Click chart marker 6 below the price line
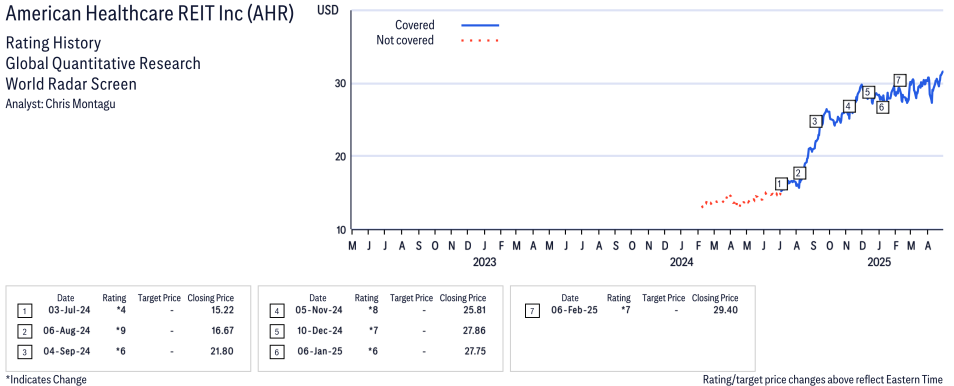Image resolution: width=954 pixels, height=386 pixels. 881,108
